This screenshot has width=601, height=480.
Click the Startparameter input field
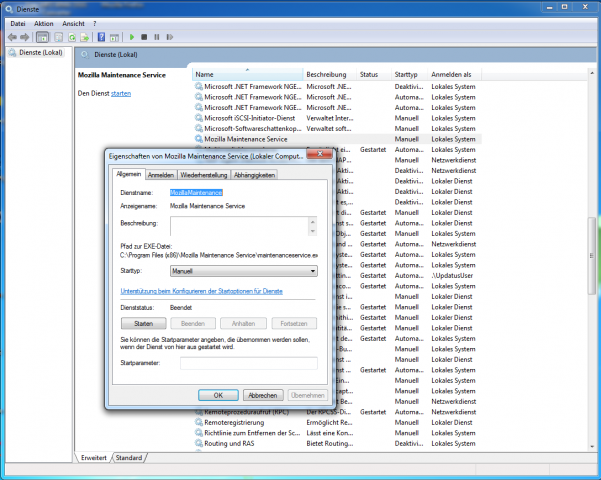[x=249, y=363]
